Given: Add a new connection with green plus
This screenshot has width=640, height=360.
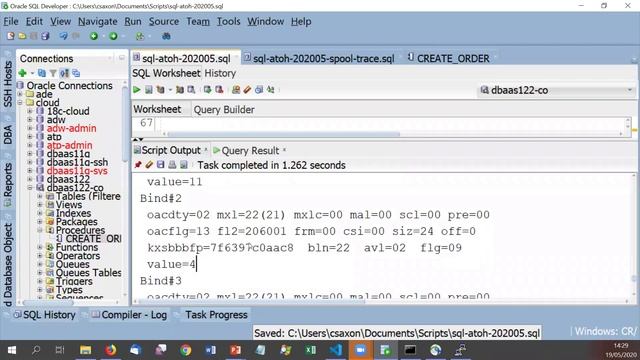Looking at the screenshot, I should 23,73.
